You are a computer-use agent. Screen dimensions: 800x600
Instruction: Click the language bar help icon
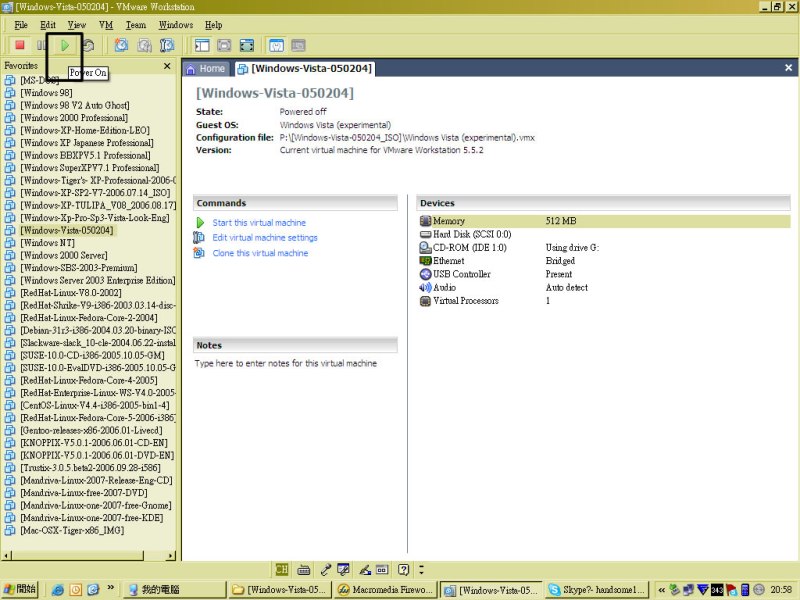(404, 569)
